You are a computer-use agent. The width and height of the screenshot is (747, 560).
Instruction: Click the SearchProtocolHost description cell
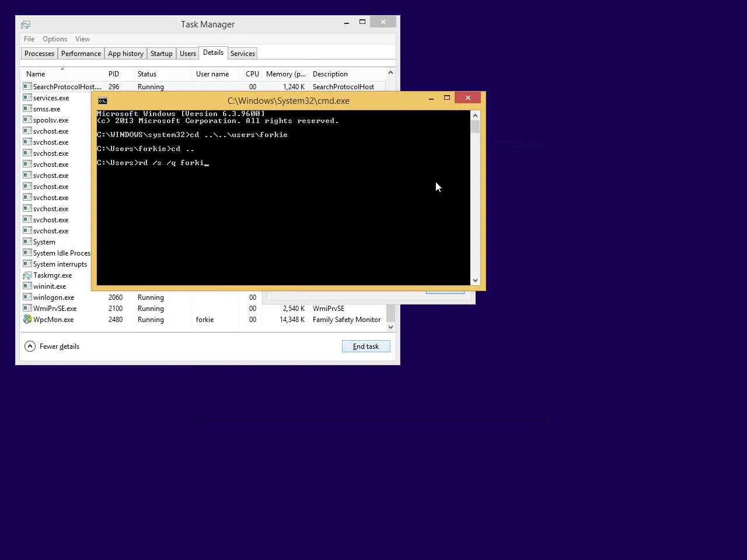(x=343, y=87)
